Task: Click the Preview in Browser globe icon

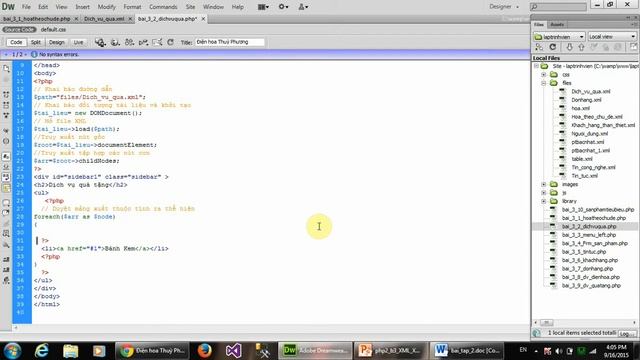Action: coord(100,42)
